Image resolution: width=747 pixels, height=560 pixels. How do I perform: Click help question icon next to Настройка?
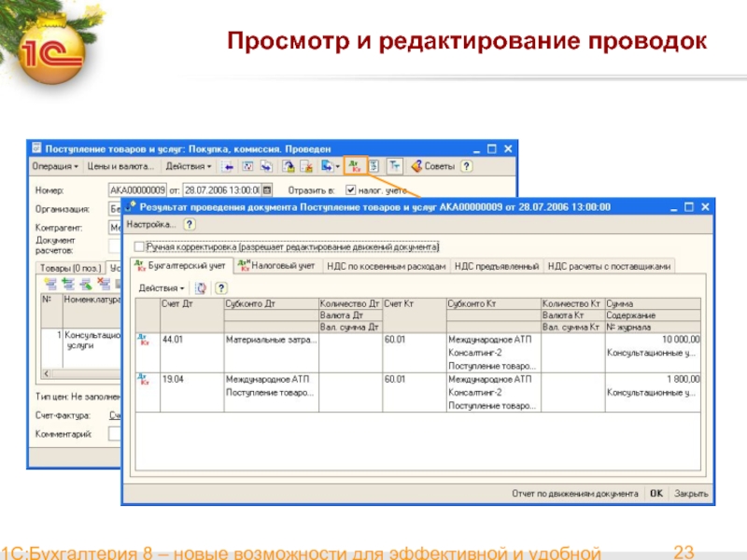(x=190, y=224)
